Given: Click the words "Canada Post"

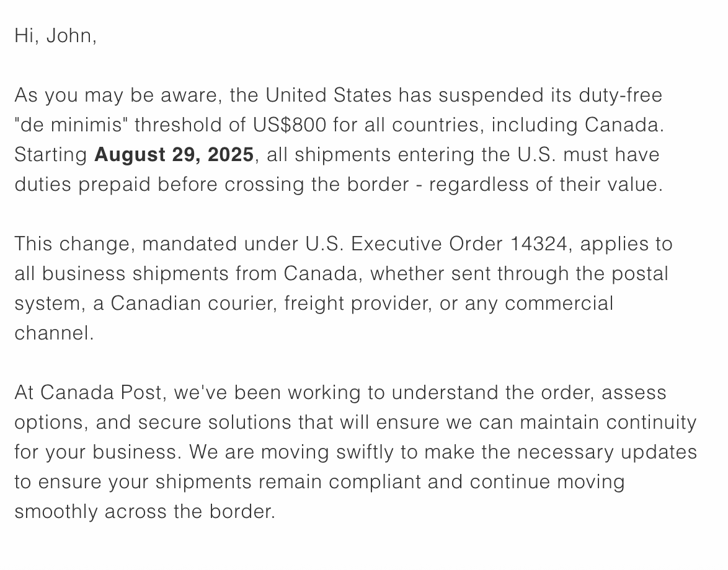Looking at the screenshot, I should (x=100, y=392).
